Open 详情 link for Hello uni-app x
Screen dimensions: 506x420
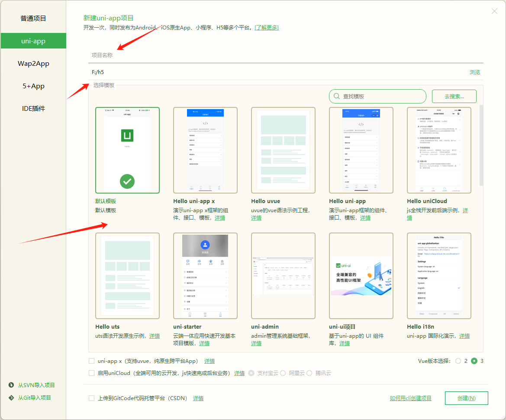pyautogui.click(x=220, y=218)
